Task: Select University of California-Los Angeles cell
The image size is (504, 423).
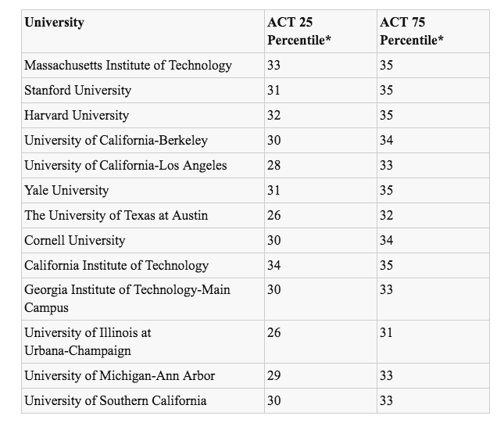Action: tap(126, 166)
